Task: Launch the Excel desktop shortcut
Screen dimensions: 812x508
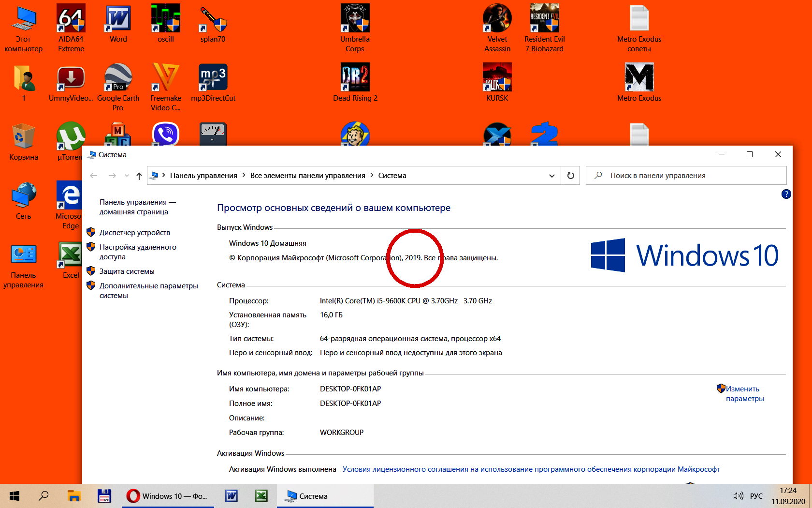Action: pyautogui.click(x=71, y=259)
